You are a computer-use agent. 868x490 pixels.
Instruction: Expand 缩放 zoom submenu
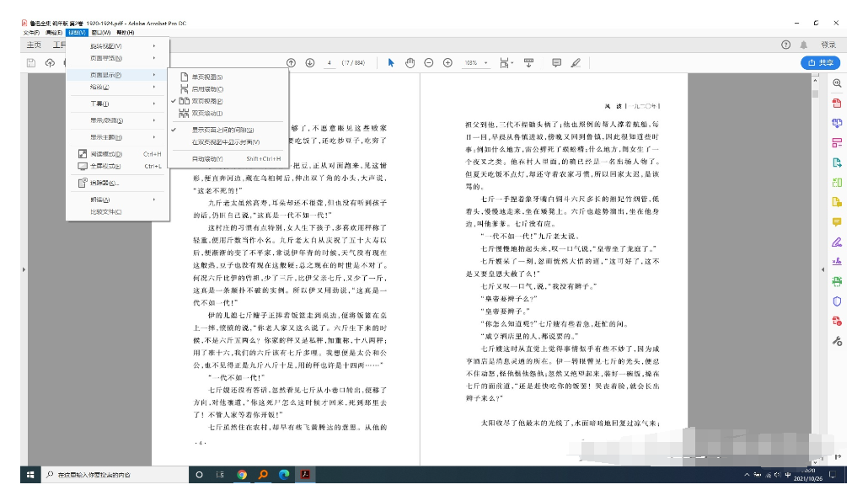point(117,87)
